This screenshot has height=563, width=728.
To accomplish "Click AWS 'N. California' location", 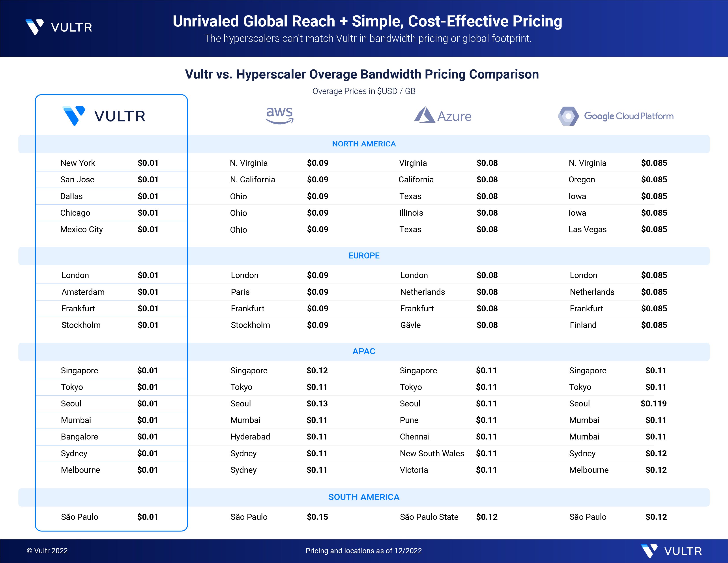I will [252, 180].
